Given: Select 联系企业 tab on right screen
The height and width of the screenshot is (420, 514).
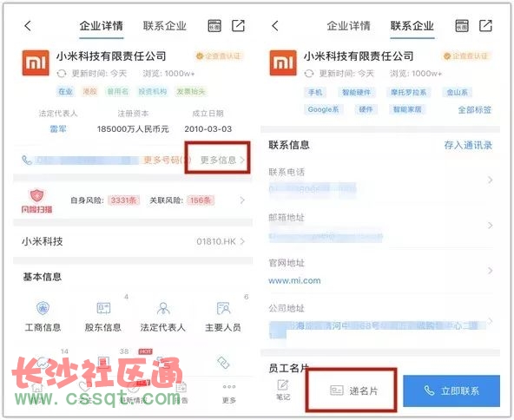Looking at the screenshot, I should point(412,26).
